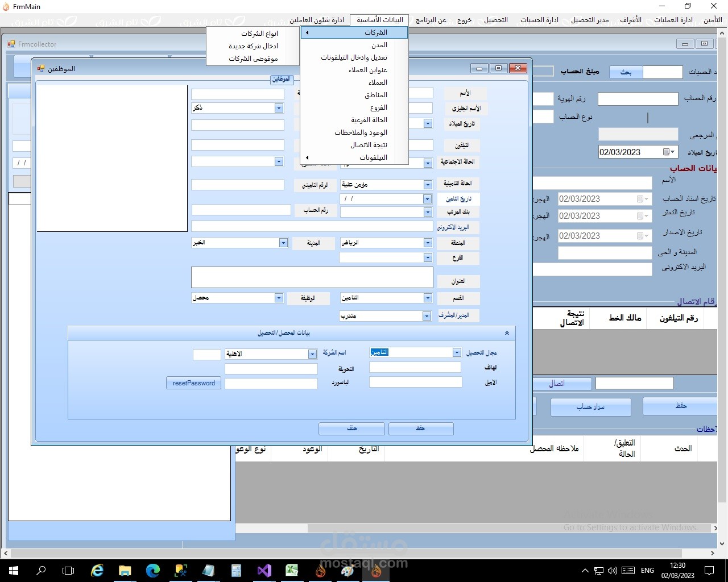728x582 pixels.
Task: Click the resetPassword button
Action: pyautogui.click(x=194, y=383)
